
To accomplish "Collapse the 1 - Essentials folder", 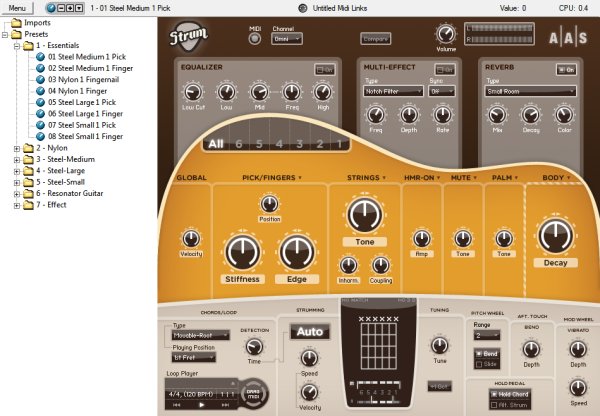I will pos(17,46).
